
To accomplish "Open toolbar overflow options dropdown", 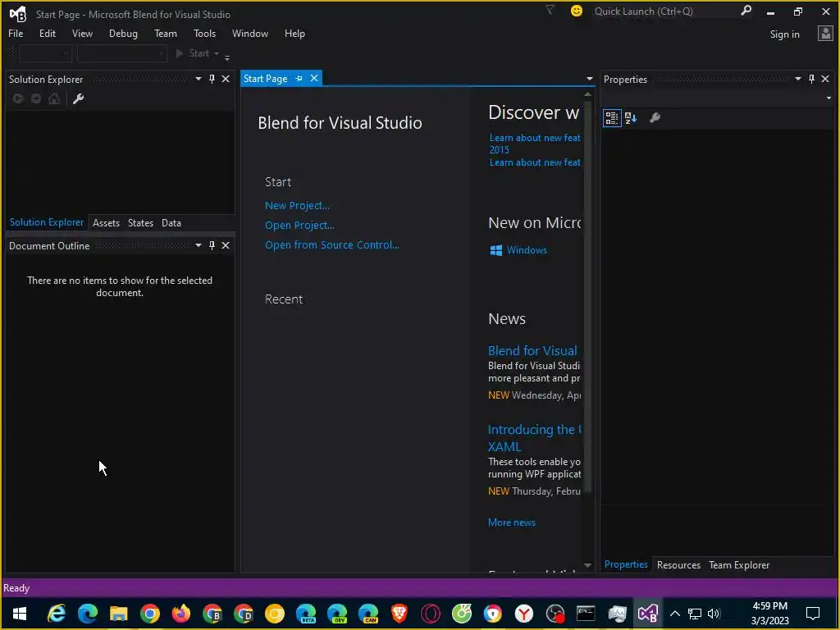I will click(227, 57).
